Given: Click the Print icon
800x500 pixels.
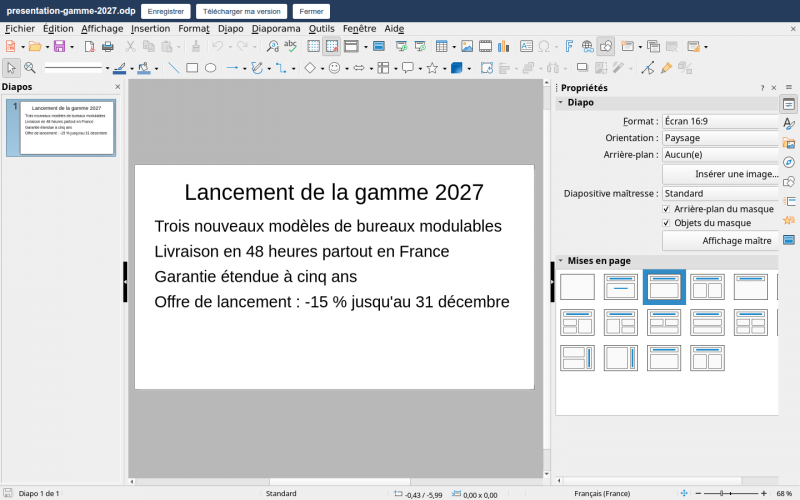Looking at the screenshot, I should tap(108, 46).
